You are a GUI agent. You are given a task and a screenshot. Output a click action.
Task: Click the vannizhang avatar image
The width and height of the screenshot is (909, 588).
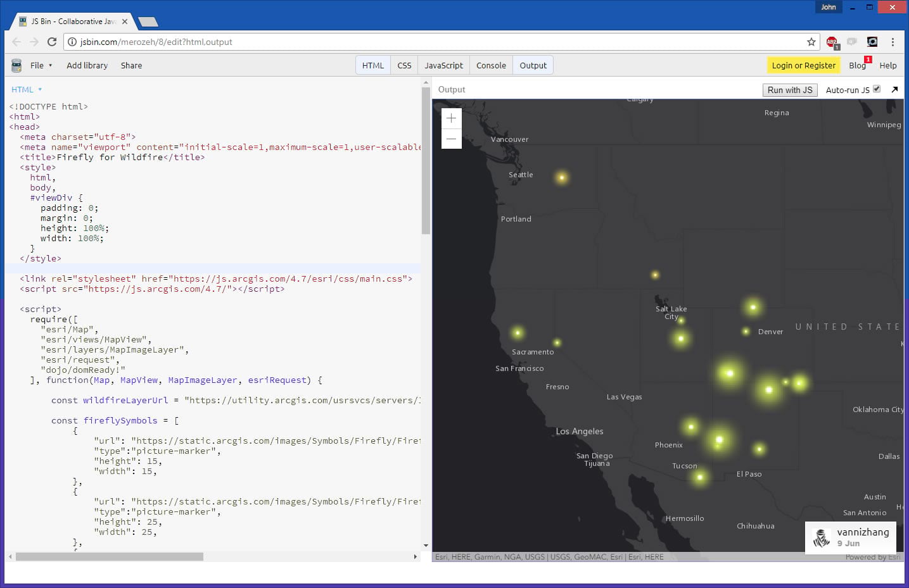(x=822, y=537)
